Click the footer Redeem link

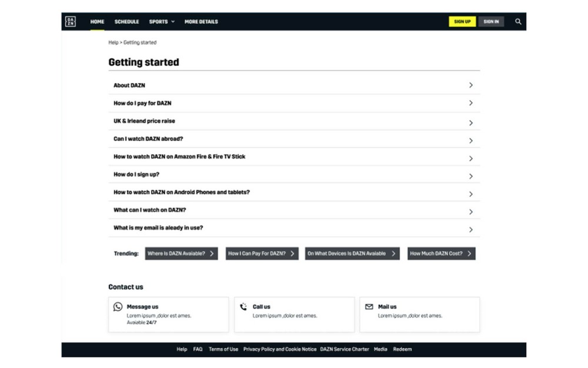click(402, 349)
